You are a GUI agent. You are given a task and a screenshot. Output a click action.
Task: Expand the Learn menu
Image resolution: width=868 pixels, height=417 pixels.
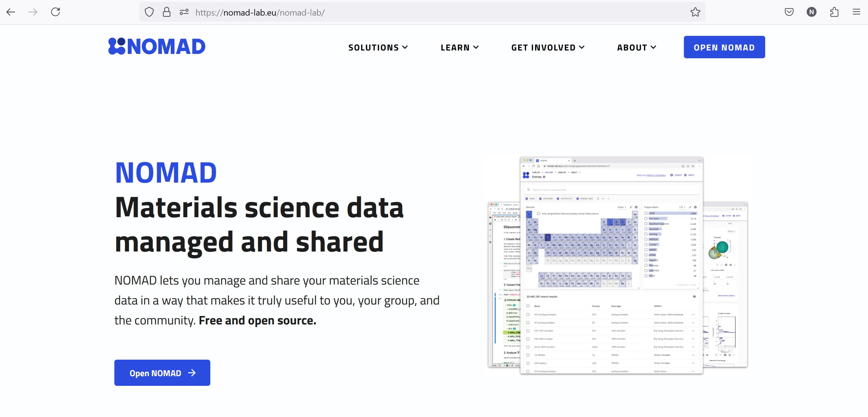[460, 48]
